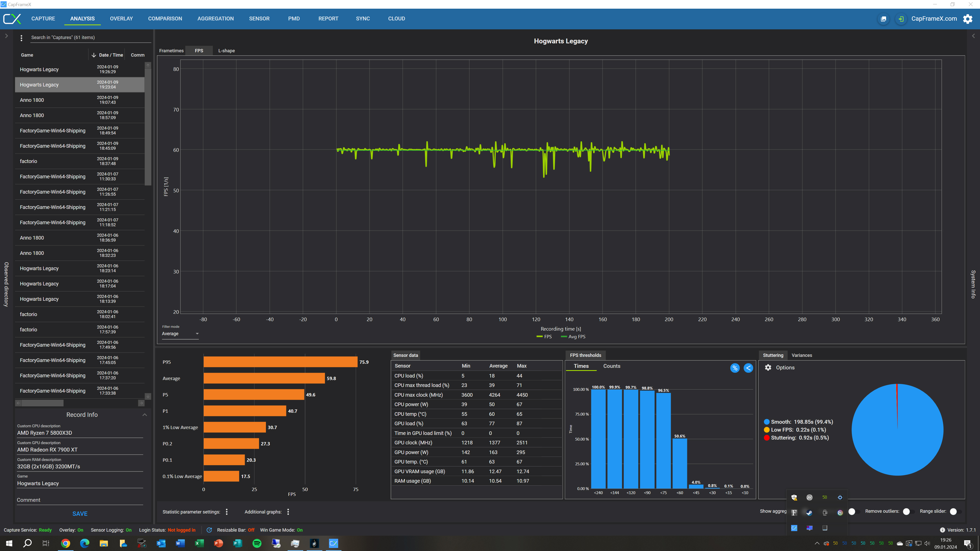
Task: Click the login icon beside CapFrameX.com
Action: point(901,19)
